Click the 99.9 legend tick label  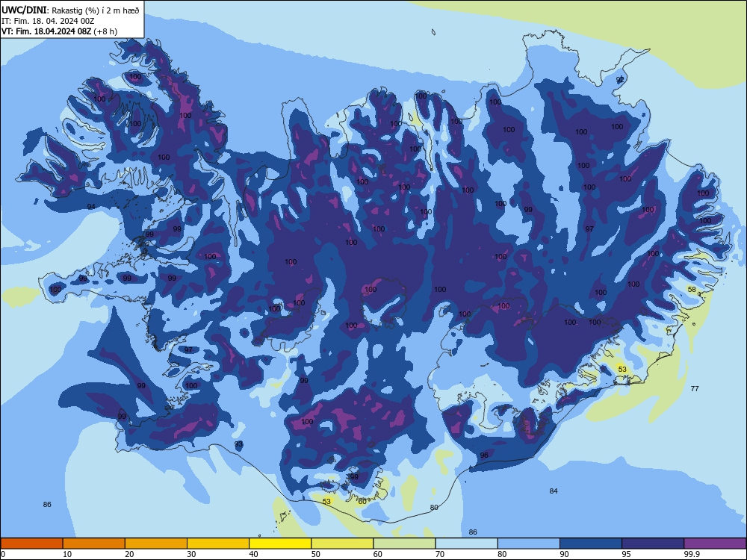(691, 554)
